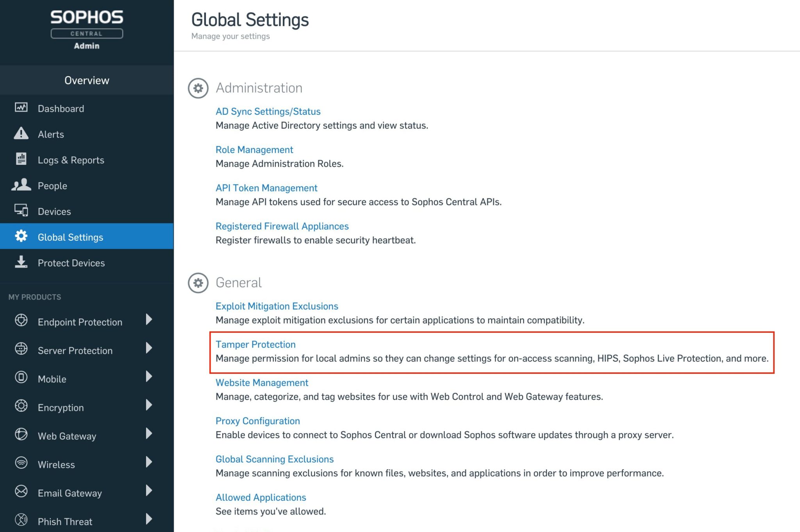This screenshot has width=800, height=532.
Task: Click the Encryption icon in sidebar
Action: pyautogui.click(x=21, y=407)
